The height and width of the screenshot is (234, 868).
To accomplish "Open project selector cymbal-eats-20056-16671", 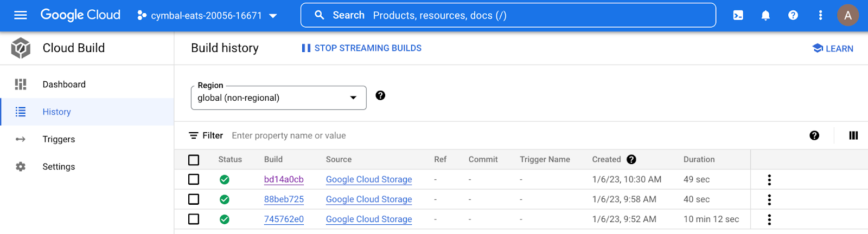I will (x=207, y=16).
